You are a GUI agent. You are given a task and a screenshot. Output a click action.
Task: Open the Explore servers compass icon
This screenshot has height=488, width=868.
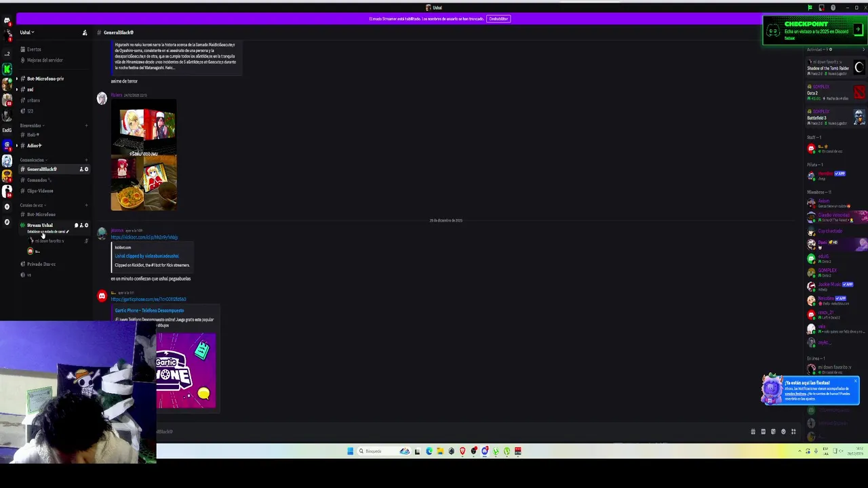click(x=7, y=222)
